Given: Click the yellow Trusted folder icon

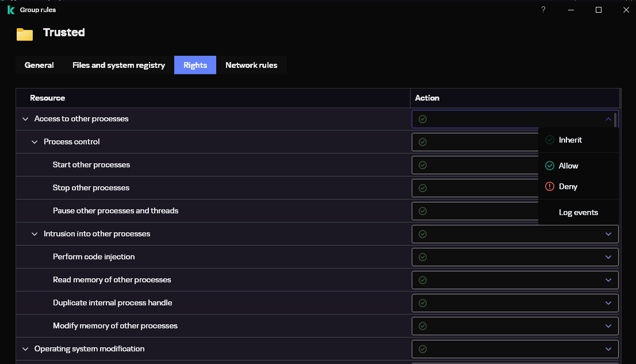Looking at the screenshot, I should (x=25, y=35).
